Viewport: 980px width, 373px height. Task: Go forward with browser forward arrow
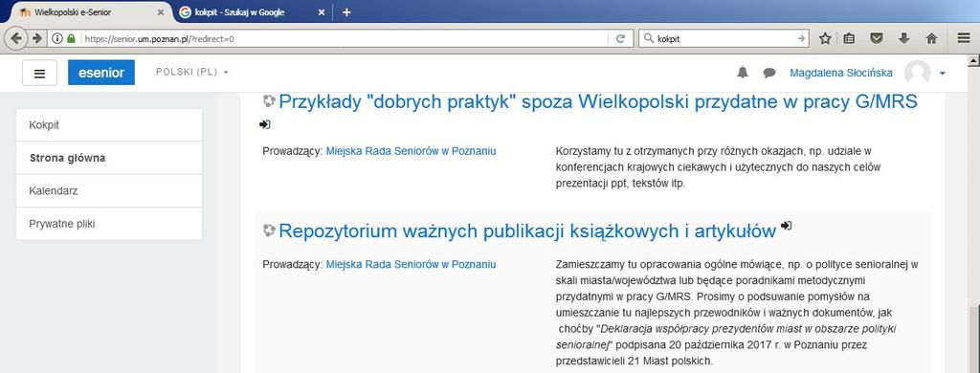tap(37, 38)
